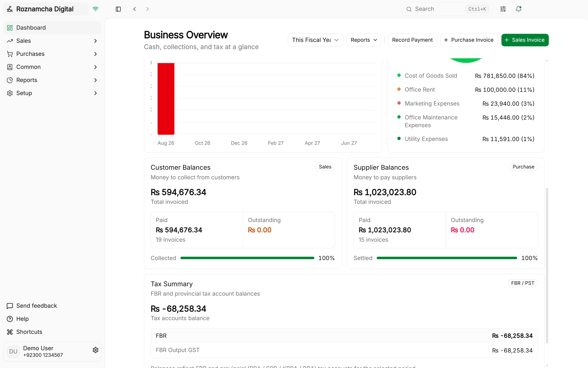Click the Utility Expenses legend entry
588x368 pixels.
coord(466,139)
